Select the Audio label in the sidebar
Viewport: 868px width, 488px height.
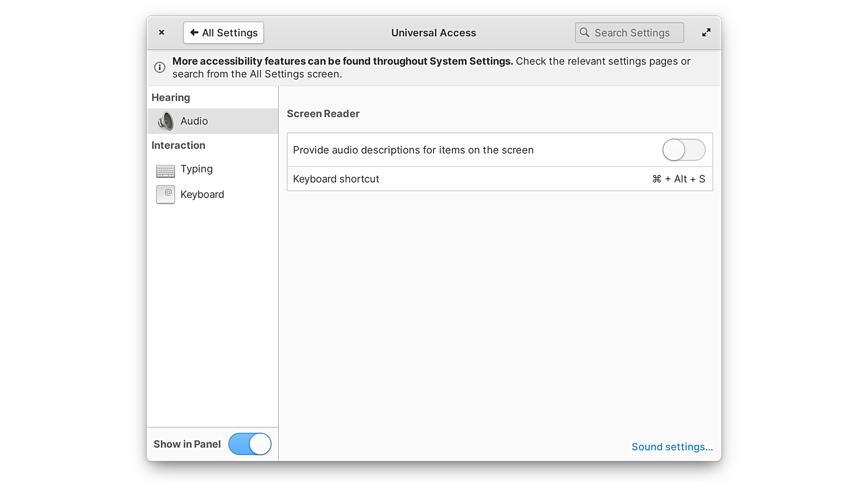(194, 121)
